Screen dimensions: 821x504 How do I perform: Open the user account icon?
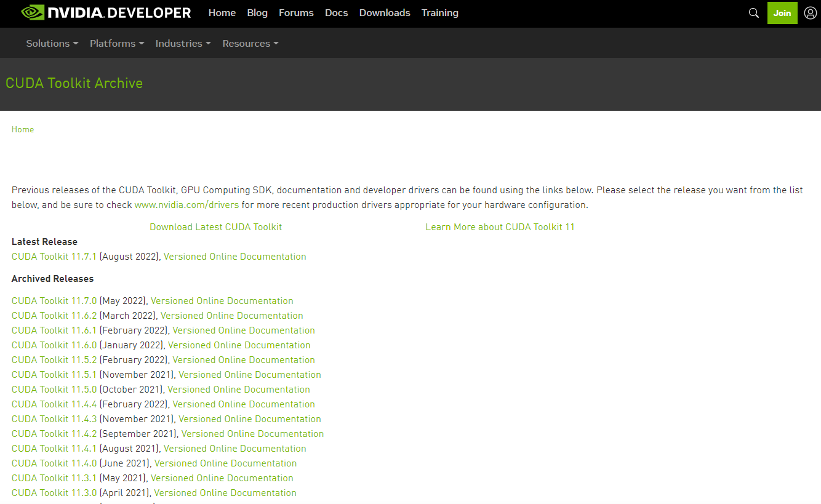[x=810, y=13]
